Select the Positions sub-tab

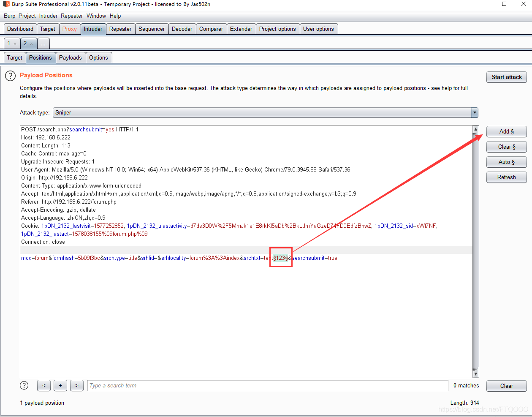(41, 58)
